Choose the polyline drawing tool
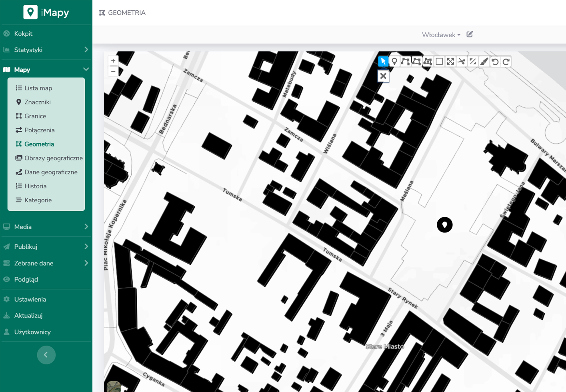The height and width of the screenshot is (392, 566). 406,62
